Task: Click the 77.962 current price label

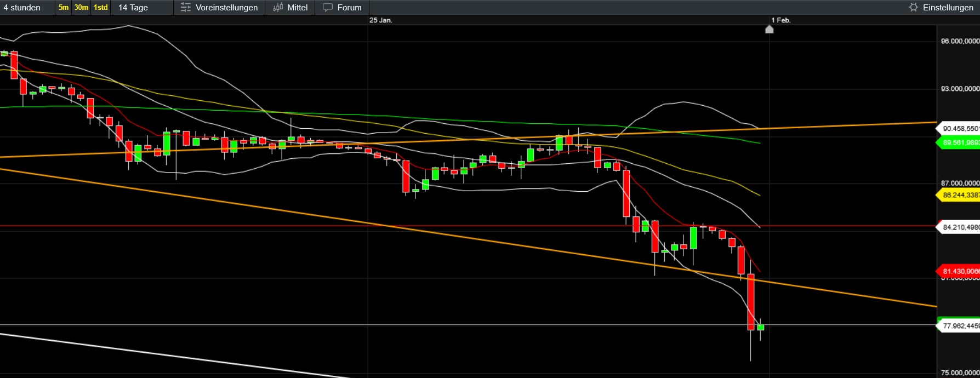Action: pyautogui.click(x=960, y=326)
